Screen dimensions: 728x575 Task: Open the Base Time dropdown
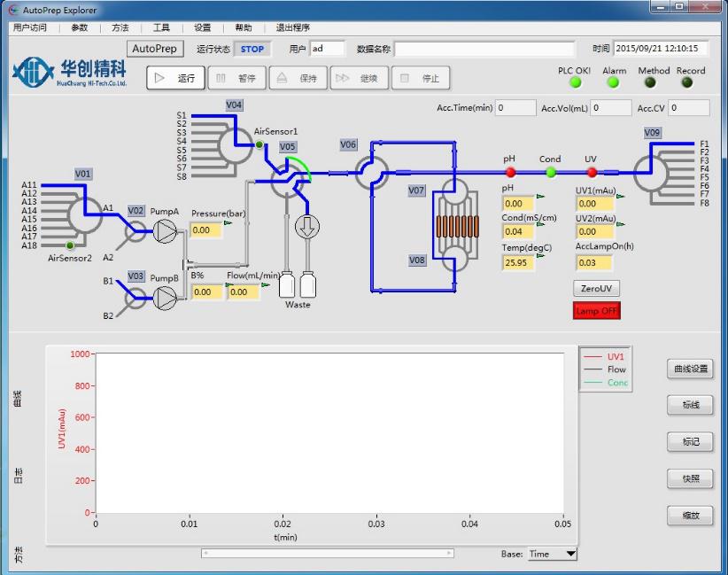[x=552, y=554]
